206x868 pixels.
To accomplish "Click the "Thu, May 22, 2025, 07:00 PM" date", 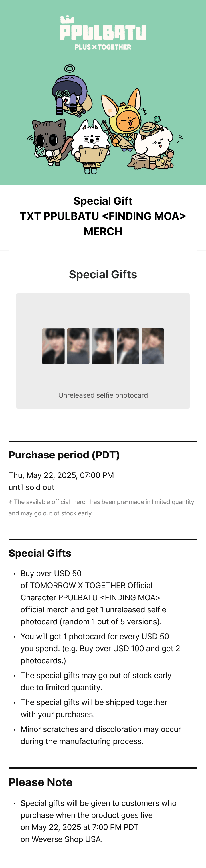I will (x=61, y=475).
